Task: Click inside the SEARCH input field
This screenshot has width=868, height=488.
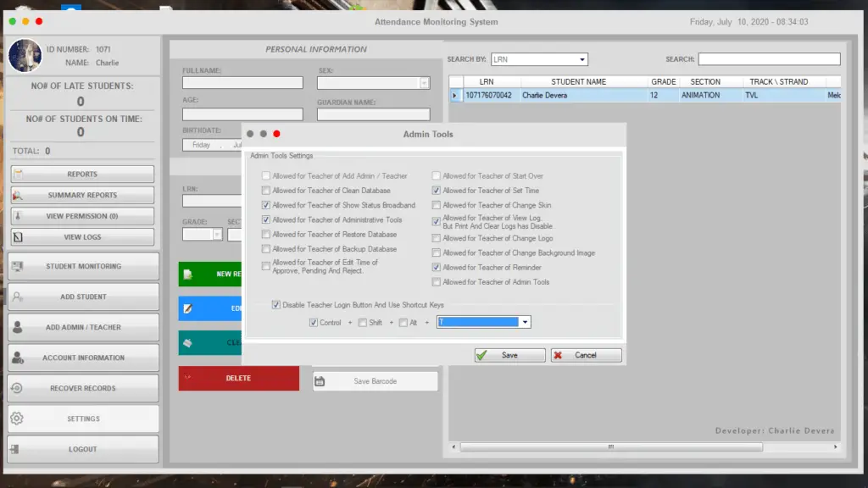Action: pyautogui.click(x=768, y=58)
